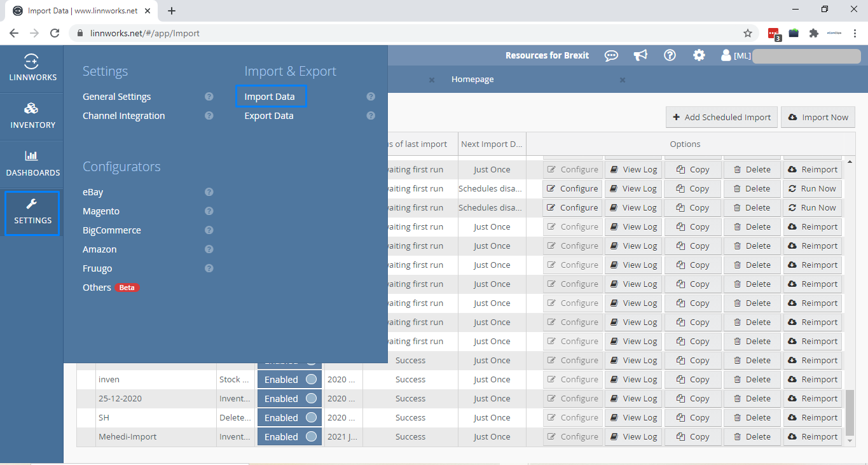The image size is (868, 465).
Task: Show help for Channel Integration
Action: [x=209, y=116]
